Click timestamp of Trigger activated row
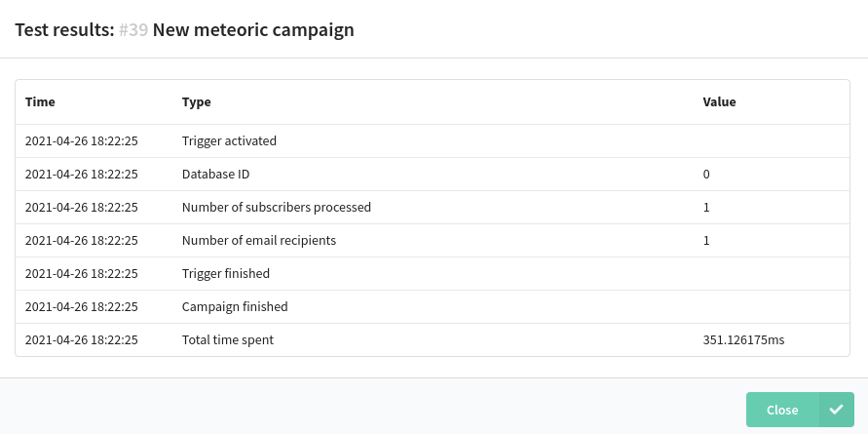868x434 pixels. [82, 140]
